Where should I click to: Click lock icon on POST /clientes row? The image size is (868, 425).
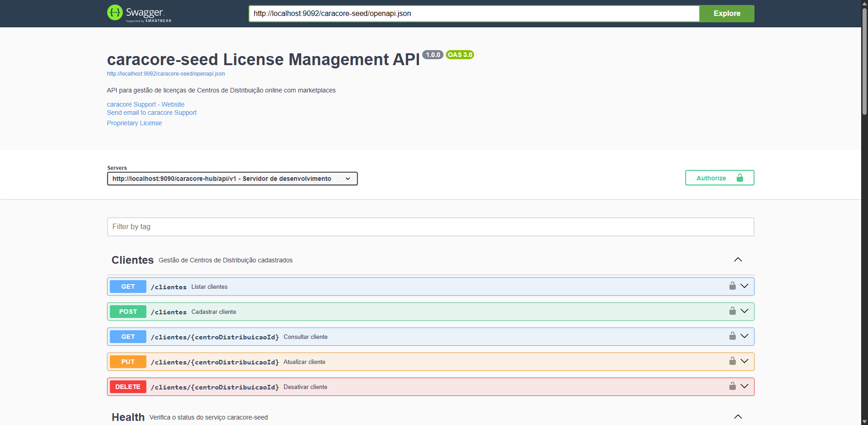(732, 311)
